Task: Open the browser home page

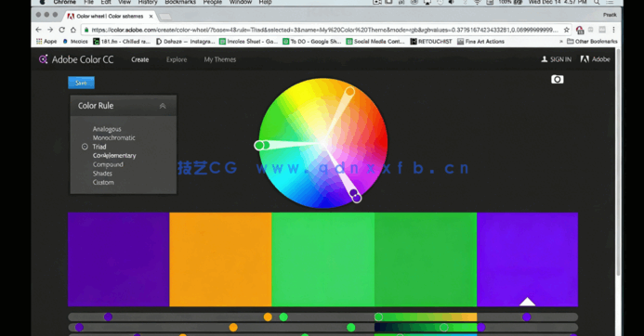Action: click(x=73, y=30)
